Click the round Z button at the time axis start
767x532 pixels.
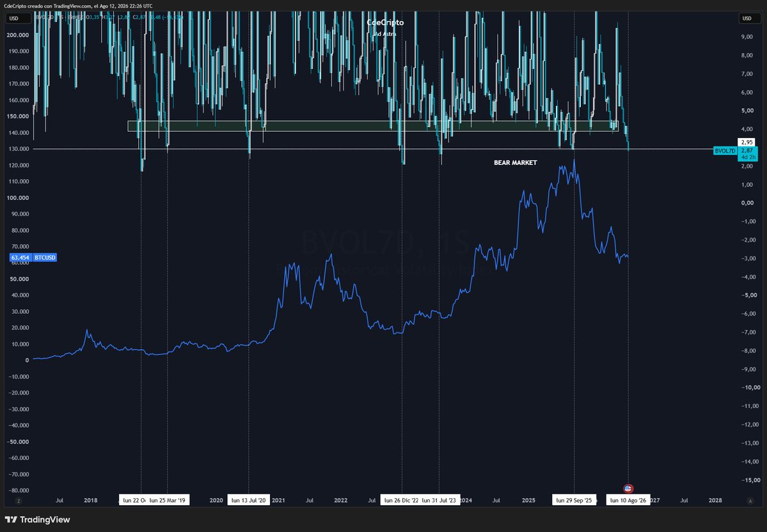[x=19, y=501]
